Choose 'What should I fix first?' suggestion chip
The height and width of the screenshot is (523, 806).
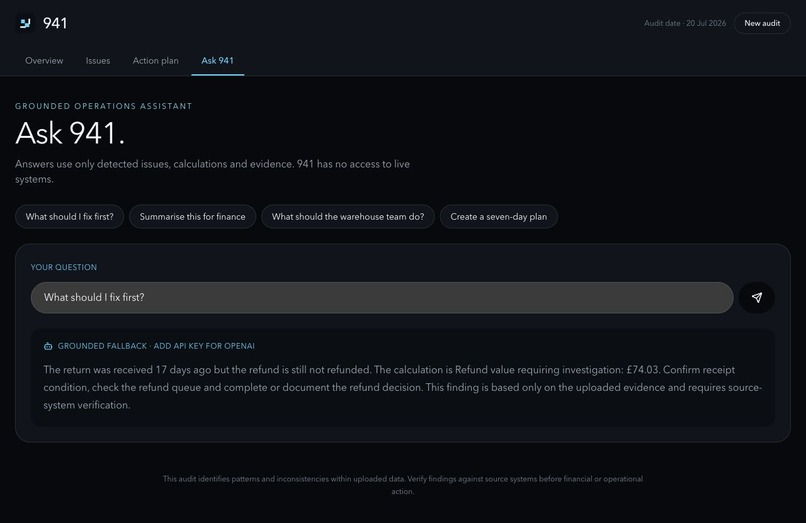tap(69, 217)
